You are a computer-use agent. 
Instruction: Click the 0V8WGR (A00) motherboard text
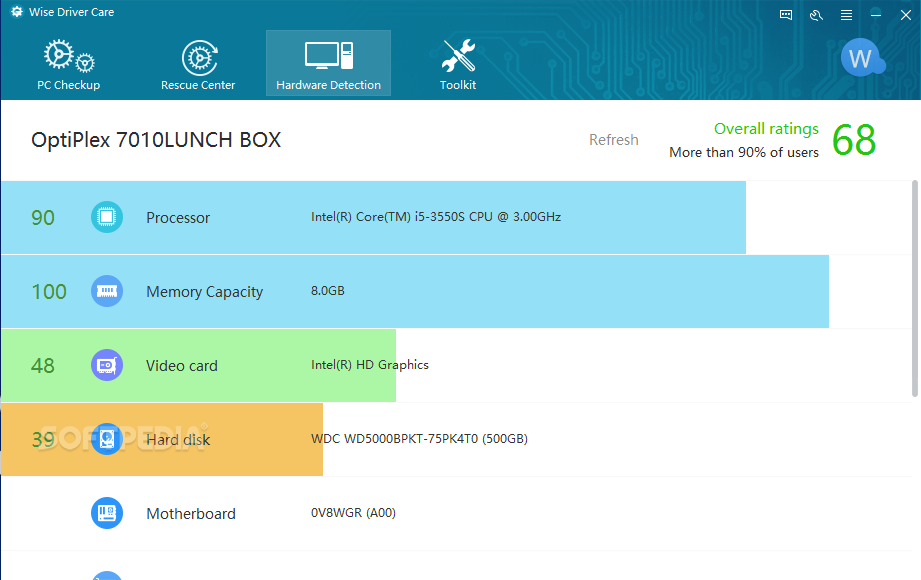tap(353, 513)
